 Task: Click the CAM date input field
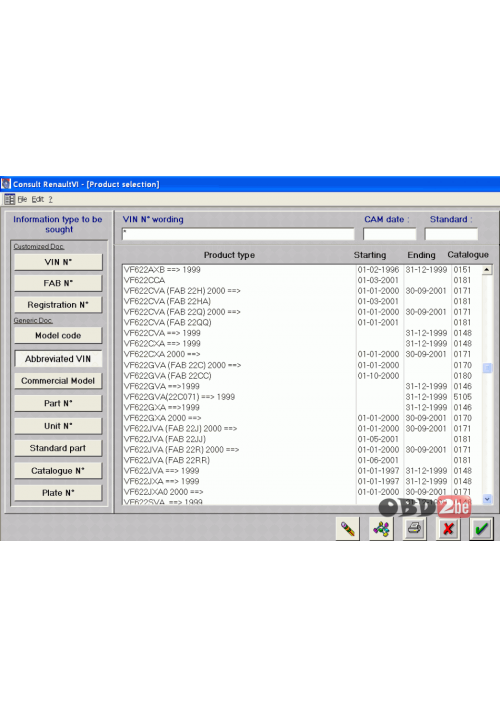click(390, 234)
